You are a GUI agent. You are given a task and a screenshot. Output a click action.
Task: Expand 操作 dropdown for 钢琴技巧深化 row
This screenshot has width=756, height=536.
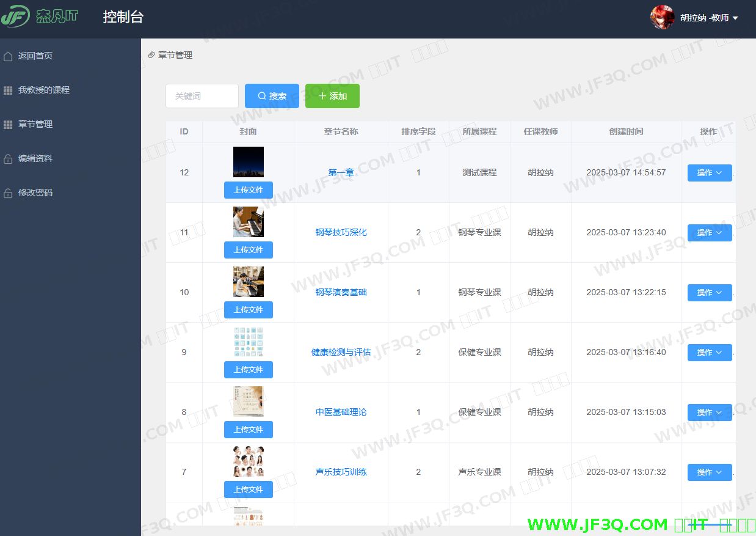pyautogui.click(x=709, y=233)
